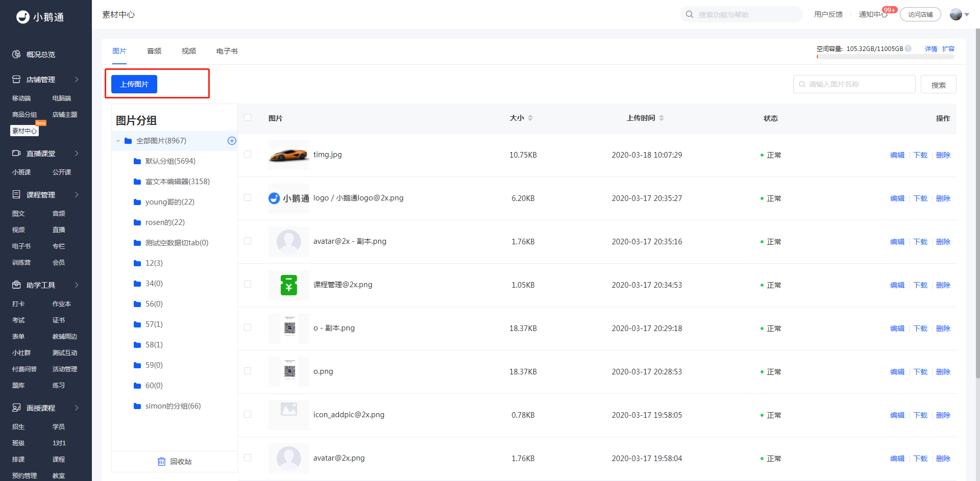Open the young哥的 folder icon
Screen dimensions: 980x481
click(x=137, y=202)
